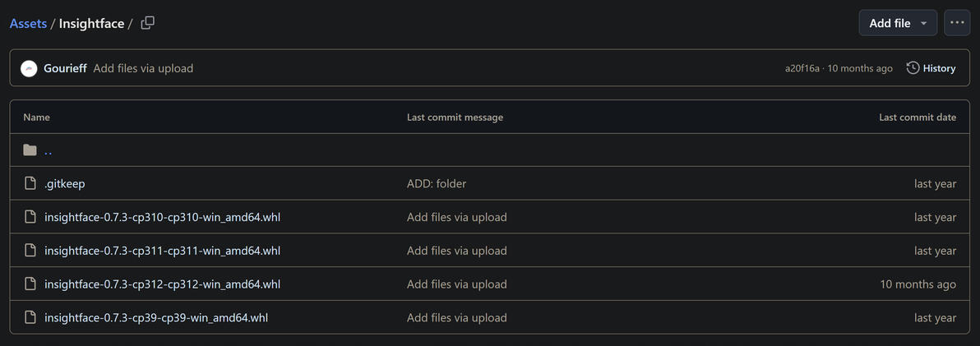
Task: Open commit hash a20f16a
Action: (802, 68)
